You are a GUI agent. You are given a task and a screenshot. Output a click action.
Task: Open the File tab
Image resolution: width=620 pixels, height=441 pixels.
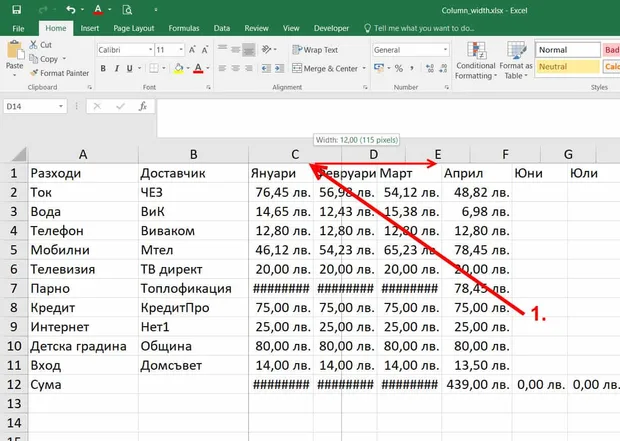coord(18,28)
